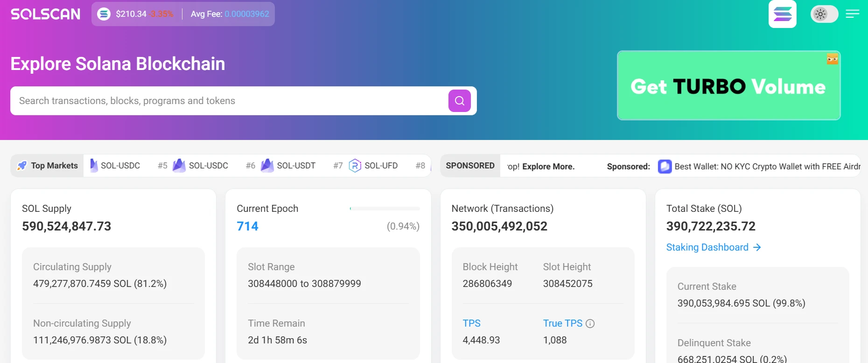Viewport: 868px width, 363px height.
Task: Open the #5 SOL-USDC market
Action: 193,166
